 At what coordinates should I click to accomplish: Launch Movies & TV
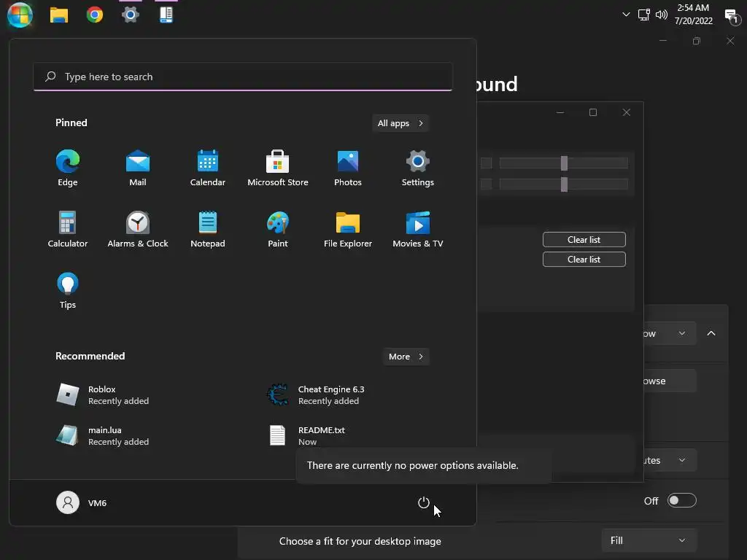point(418,230)
